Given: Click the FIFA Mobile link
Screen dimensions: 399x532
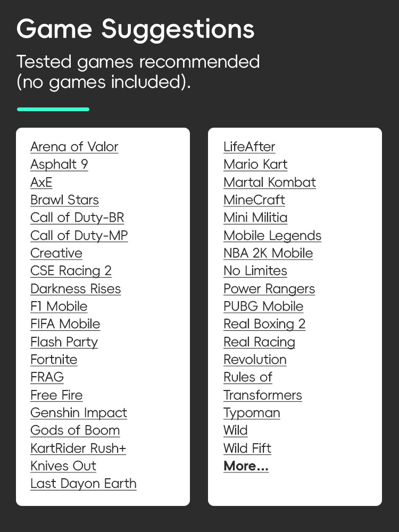Looking at the screenshot, I should click(65, 324).
